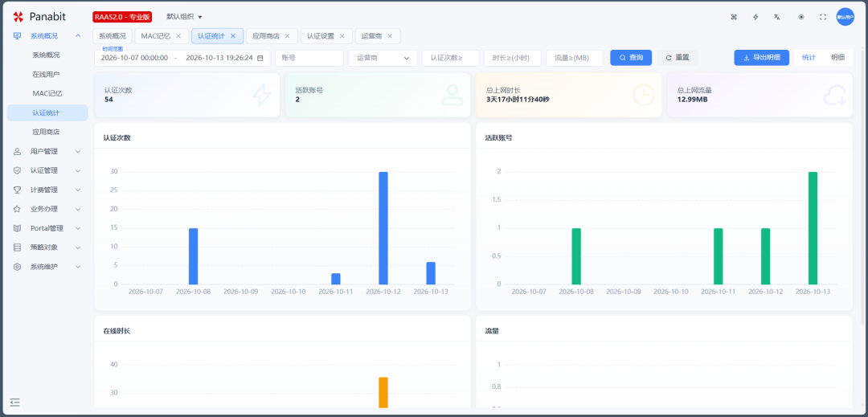Click the RAAS2.0 专业版 badge

point(122,17)
